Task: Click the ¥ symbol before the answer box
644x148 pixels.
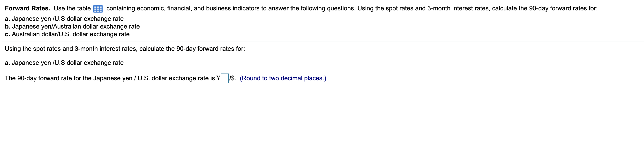Action: coord(218,78)
